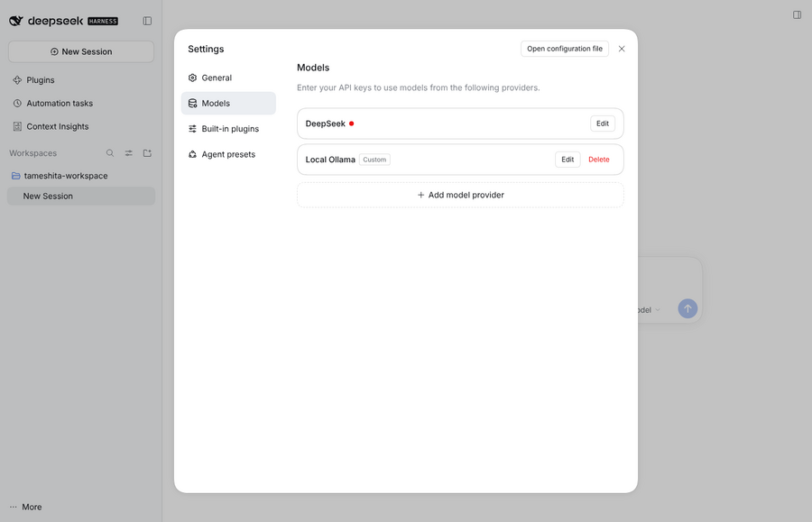Screen dimensions: 812x522
Task: Search workspaces with magnifier icon
Action: point(110,153)
